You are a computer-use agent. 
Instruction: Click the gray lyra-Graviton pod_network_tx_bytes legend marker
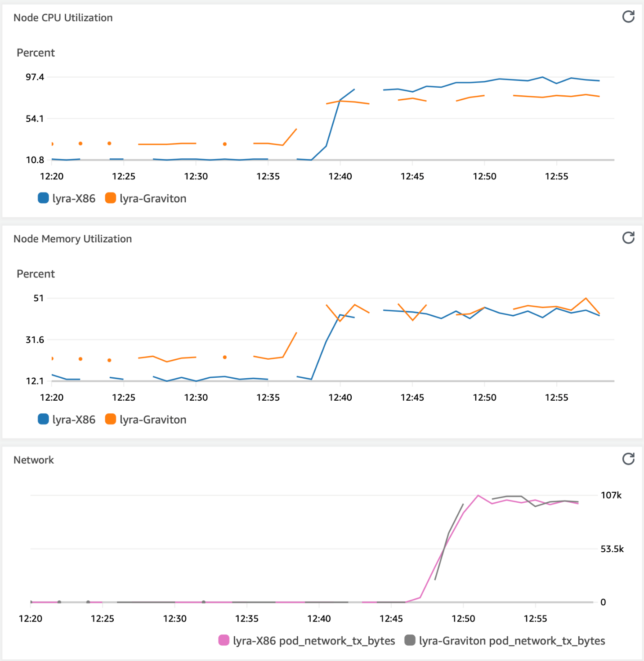tap(410, 640)
